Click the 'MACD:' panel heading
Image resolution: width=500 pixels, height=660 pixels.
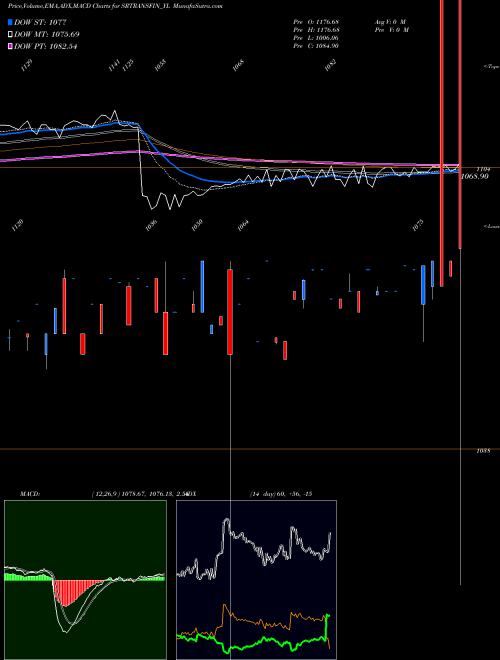tap(30, 494)
